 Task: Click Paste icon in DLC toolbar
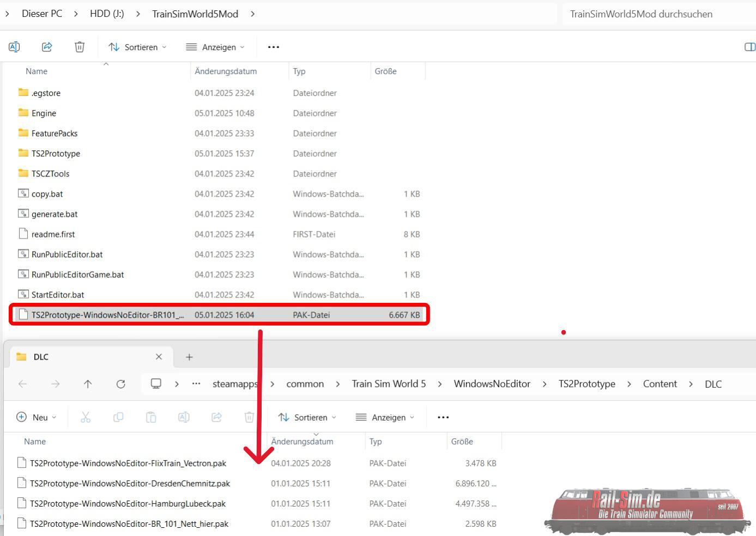151,417
